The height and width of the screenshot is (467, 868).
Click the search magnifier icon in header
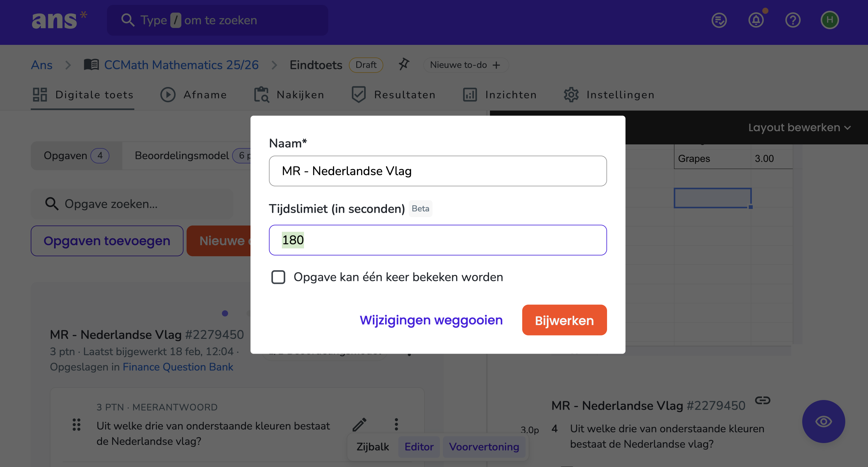(128, 20)
